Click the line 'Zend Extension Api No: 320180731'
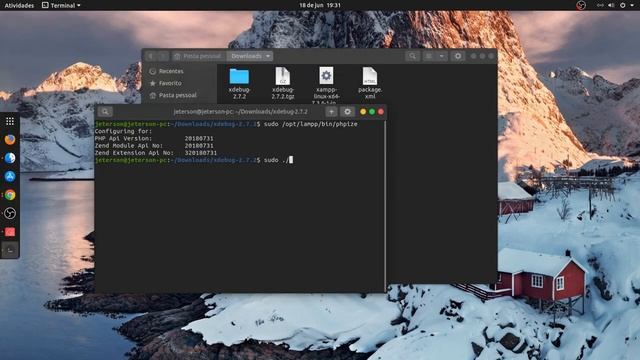The width and height of the screenshot is (640, 360). pyautogui.click(x=156, y=153)
